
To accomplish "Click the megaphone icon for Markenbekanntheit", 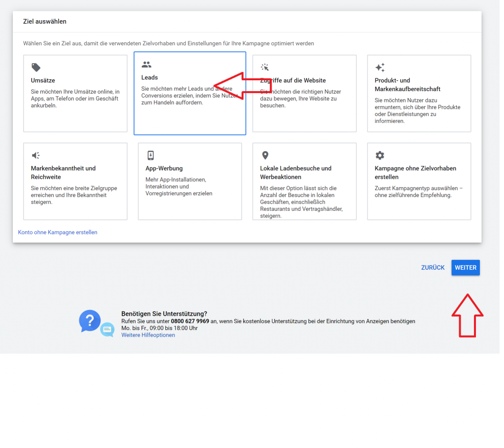I will 36,156.
